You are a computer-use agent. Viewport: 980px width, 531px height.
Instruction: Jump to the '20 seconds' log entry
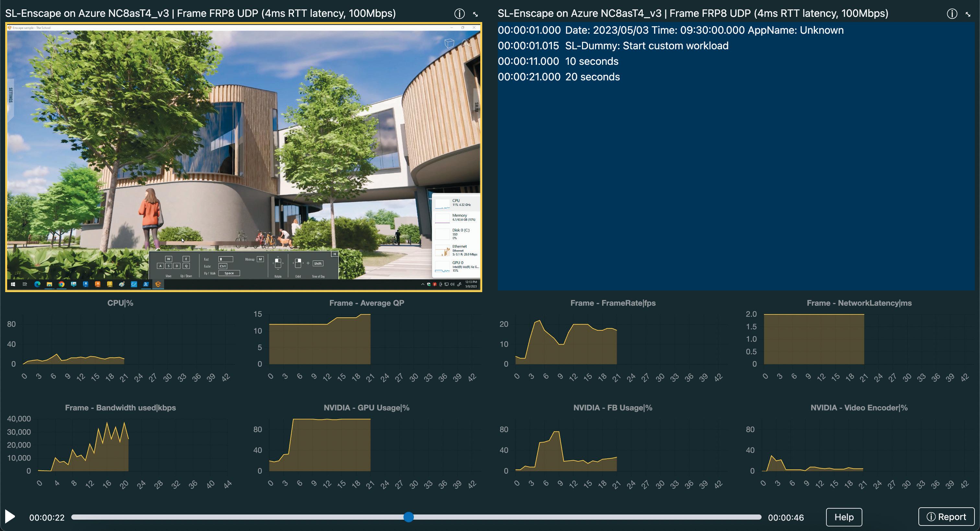tap(592, 77)
